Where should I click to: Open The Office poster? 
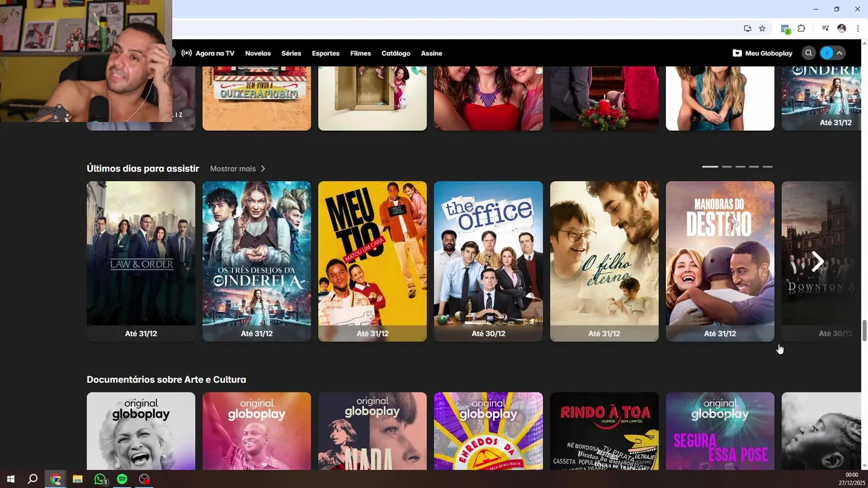click(x=488, y=261)
